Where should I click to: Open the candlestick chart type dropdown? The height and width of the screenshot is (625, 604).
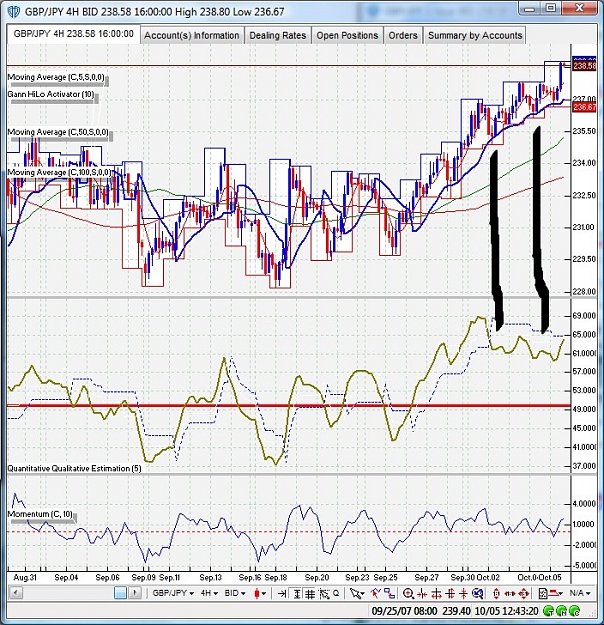[x=260, y=594]
